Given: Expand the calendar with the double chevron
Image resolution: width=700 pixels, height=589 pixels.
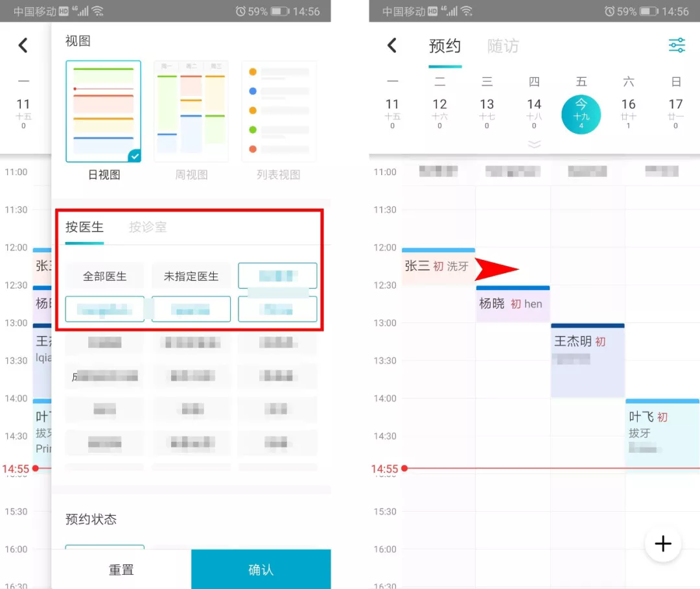Looking at the screenshot, I should [534, 145].
